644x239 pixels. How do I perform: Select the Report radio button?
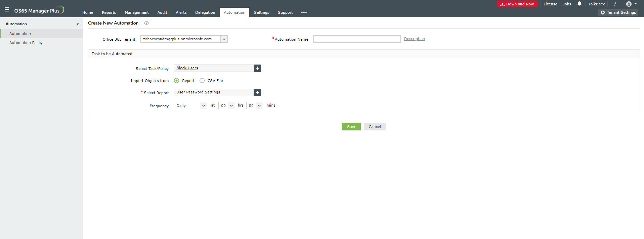(177, 81)
